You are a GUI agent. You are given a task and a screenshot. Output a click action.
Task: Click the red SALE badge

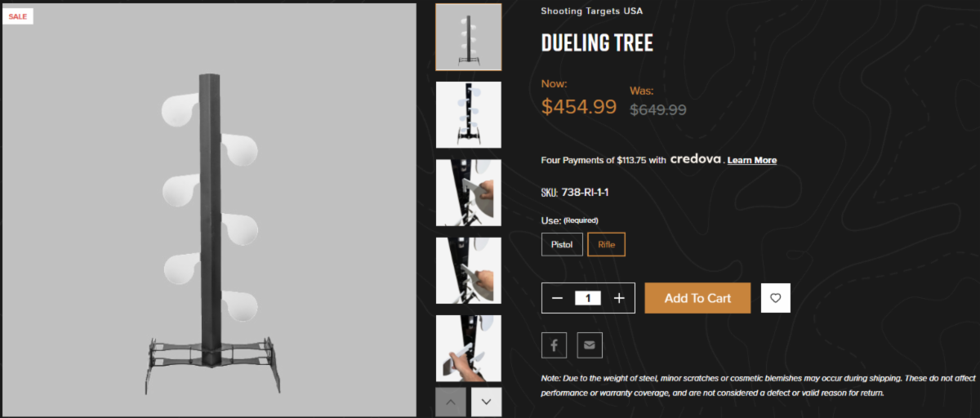(18, 16)
